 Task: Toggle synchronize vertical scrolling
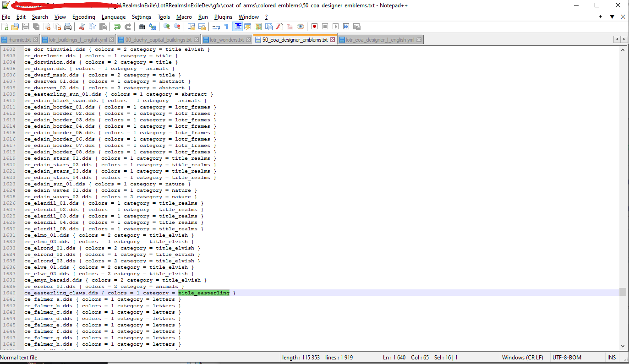point(191,27)
